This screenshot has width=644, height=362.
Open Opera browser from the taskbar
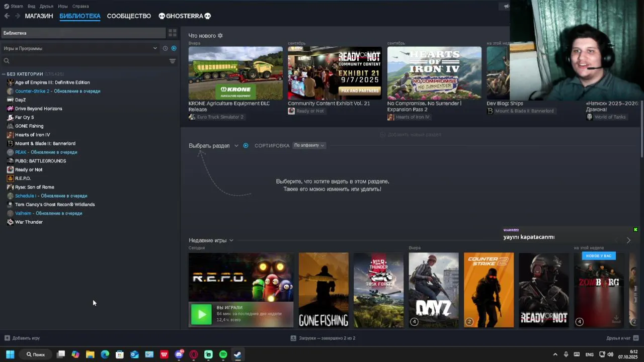(x=194, y=354)
